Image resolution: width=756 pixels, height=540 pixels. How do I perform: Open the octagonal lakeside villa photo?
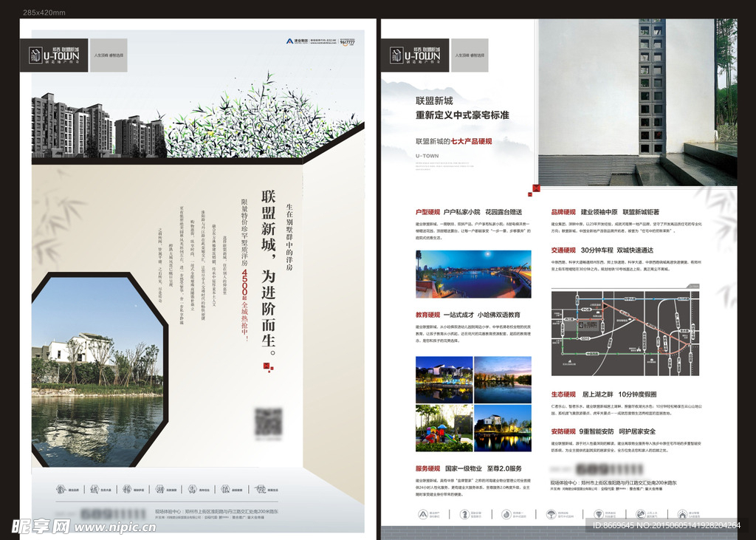100,369
